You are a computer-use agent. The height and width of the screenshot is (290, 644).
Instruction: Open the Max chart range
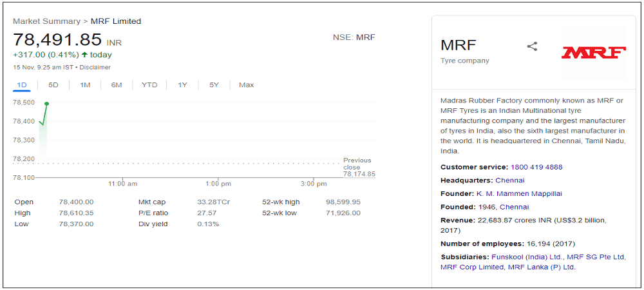[x=247, y=85]
